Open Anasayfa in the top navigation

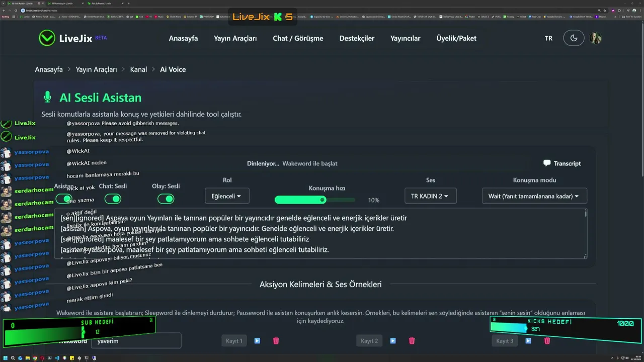[183, 38]
